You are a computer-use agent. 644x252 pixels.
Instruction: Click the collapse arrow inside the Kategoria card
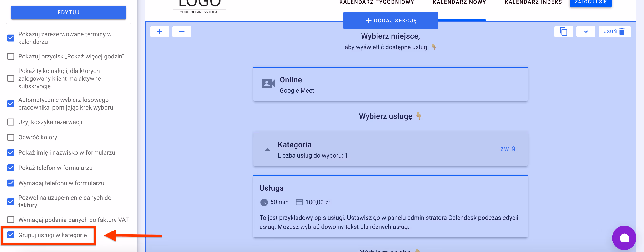point(267,149)
